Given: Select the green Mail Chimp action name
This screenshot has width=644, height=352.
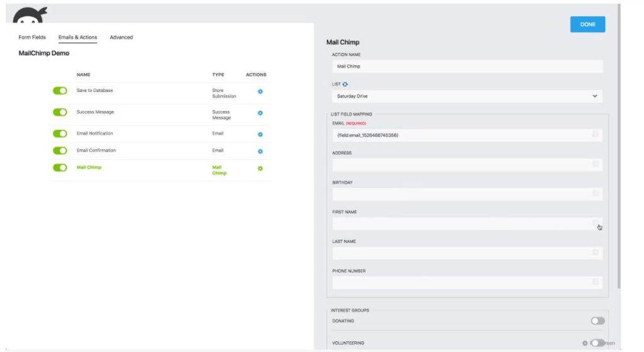Looking at the screenshot, I should pyautogui.click(x=89, y=167).
